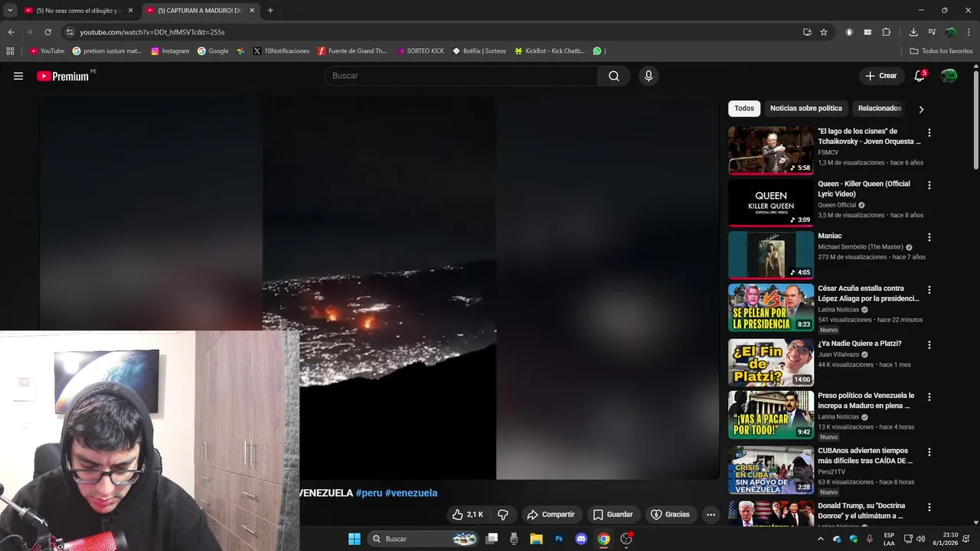
Task: Open the Windows Start menu
Action: 354,539
